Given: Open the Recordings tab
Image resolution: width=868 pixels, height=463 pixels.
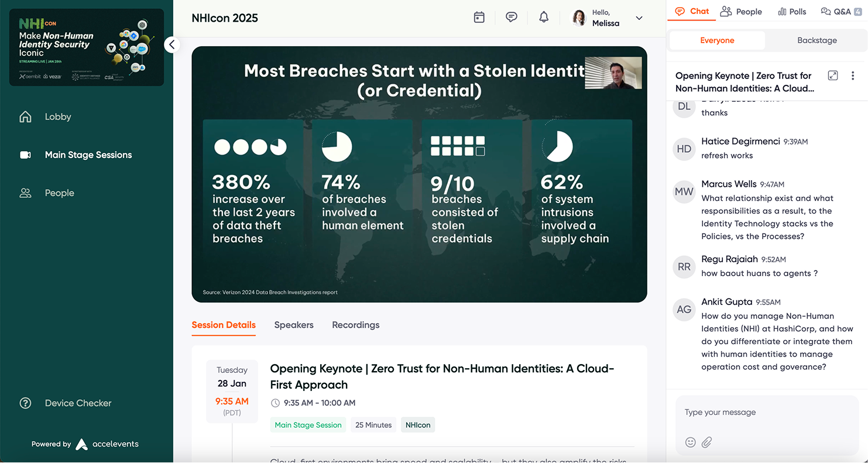Looking at the screenshot, I should point(355,325).
